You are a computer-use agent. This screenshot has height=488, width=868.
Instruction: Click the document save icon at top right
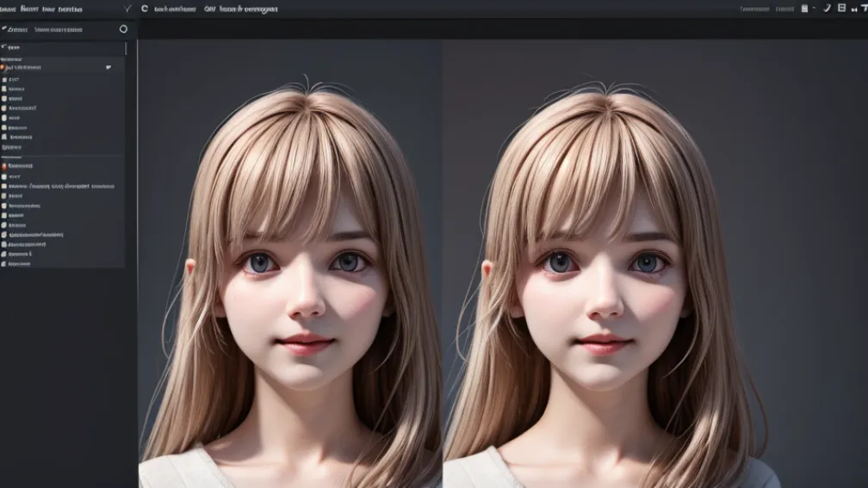[804, 9]
